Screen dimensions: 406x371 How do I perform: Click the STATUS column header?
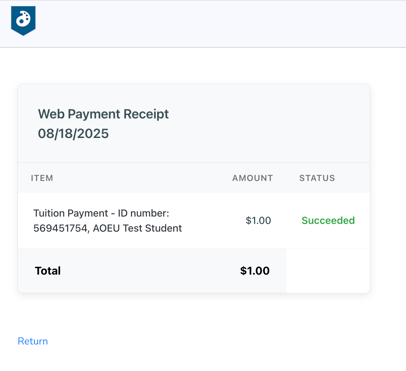point(317,178)
